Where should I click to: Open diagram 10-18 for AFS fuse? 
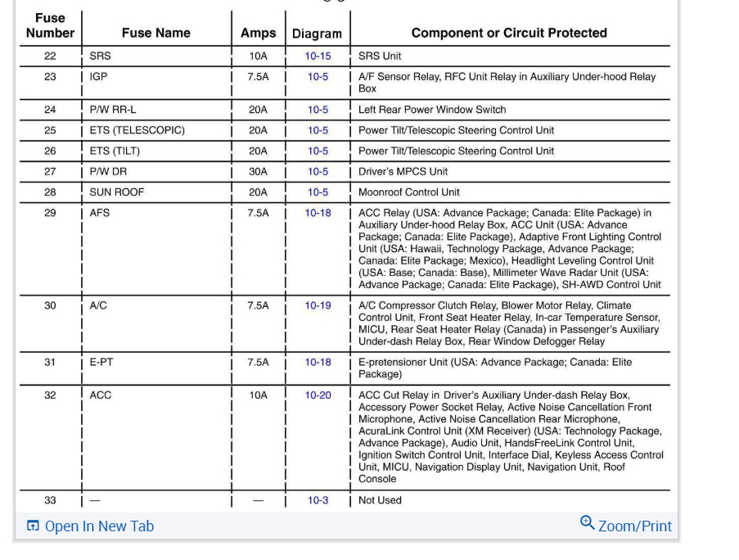click(x=318, y=213)
